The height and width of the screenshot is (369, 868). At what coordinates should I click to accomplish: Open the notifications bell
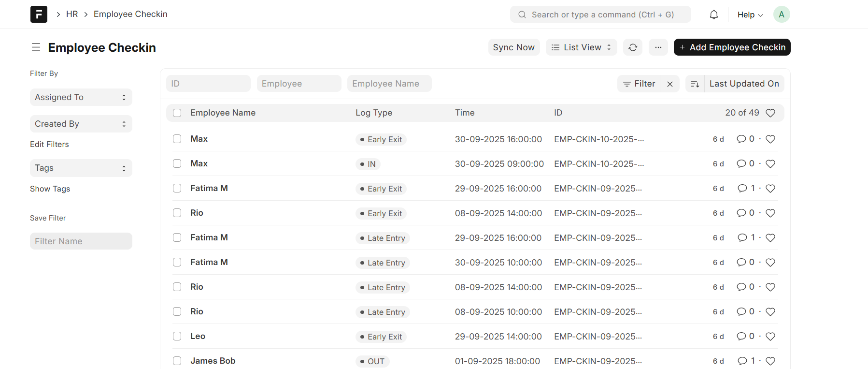coord(713,15)
